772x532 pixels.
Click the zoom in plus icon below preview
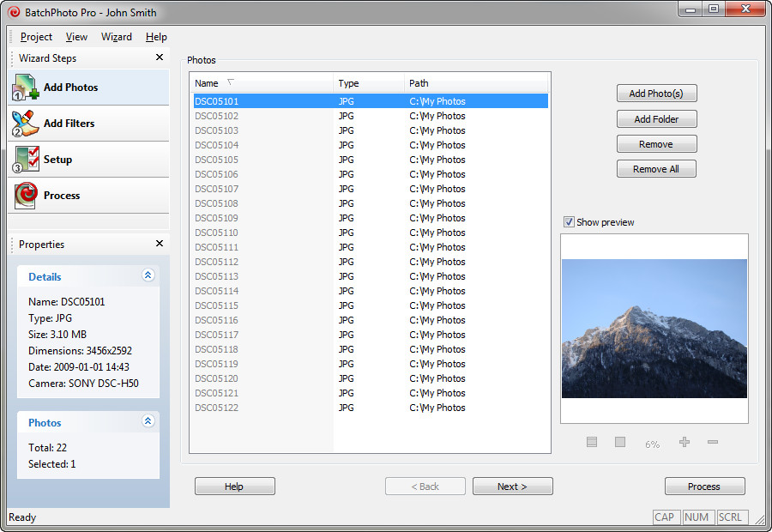685,443
